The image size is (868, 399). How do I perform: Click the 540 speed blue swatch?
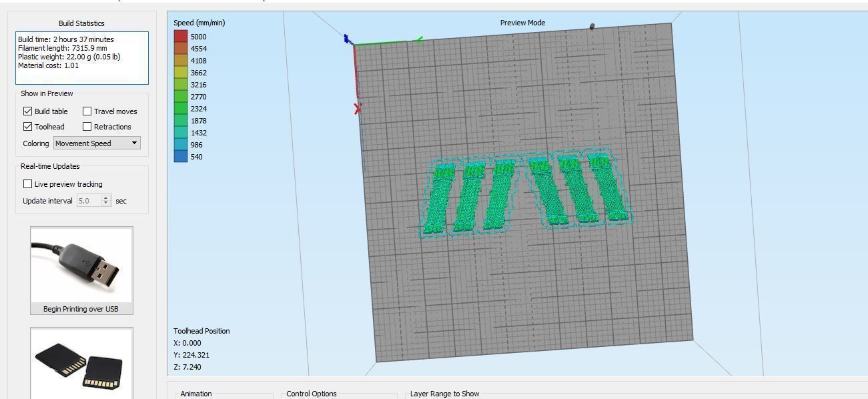point(181,157)
